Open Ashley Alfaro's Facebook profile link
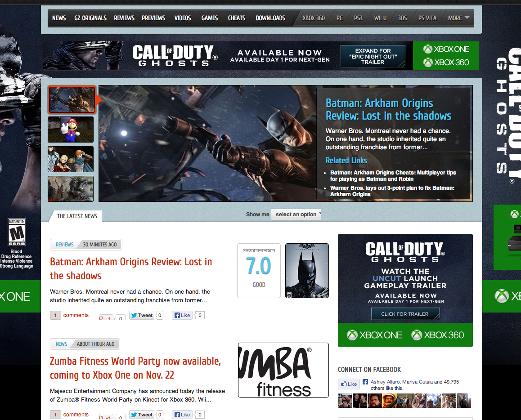 (x=385, y=382)
